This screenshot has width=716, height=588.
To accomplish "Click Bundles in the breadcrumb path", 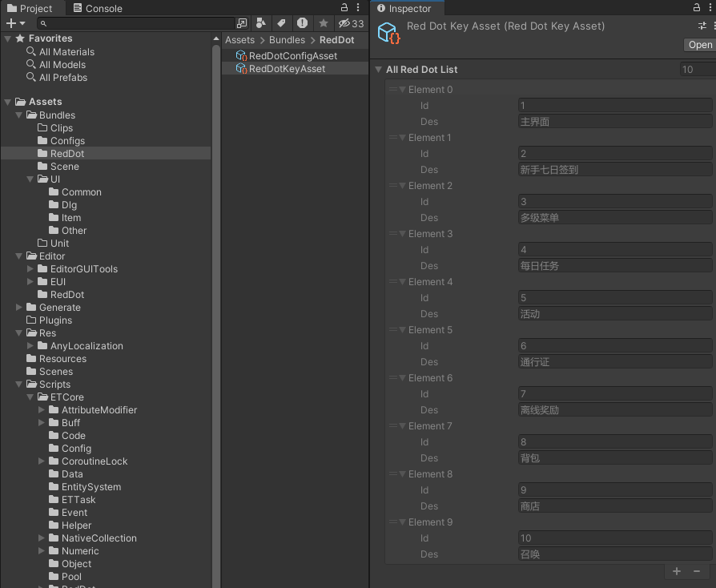I will (x=287, y=40).
